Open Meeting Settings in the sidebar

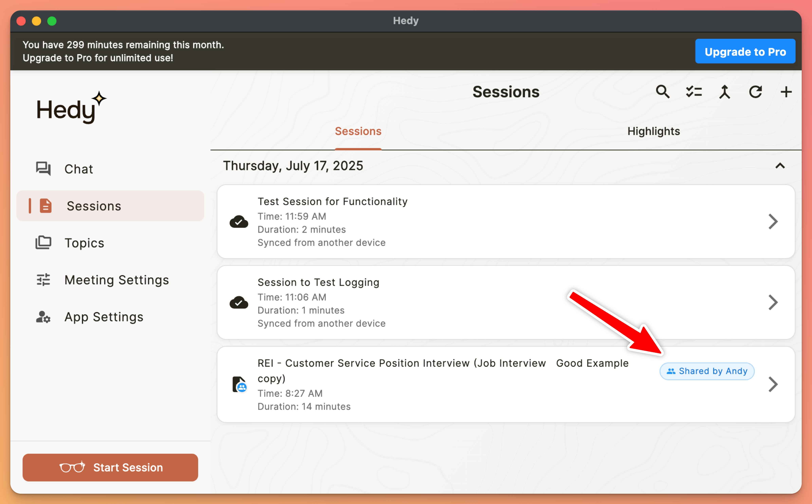[x=116, y=280]
